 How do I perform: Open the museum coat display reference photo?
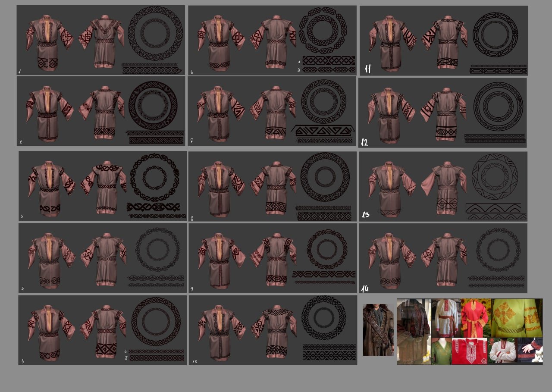coord(414,332)
